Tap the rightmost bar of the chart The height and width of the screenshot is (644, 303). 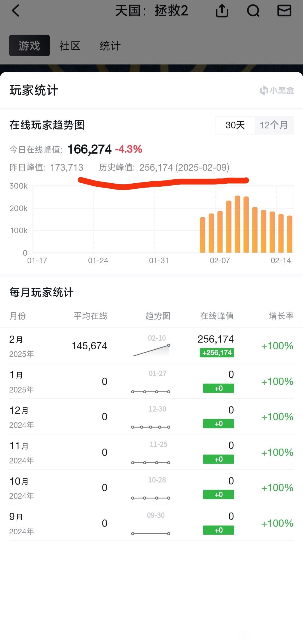(x=290, y=234)
